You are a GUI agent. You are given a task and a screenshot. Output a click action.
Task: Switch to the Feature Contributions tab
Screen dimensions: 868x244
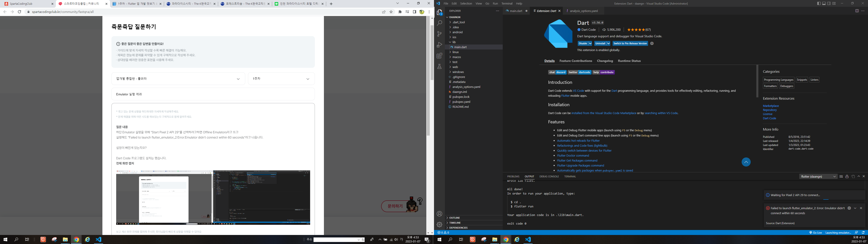576,61
